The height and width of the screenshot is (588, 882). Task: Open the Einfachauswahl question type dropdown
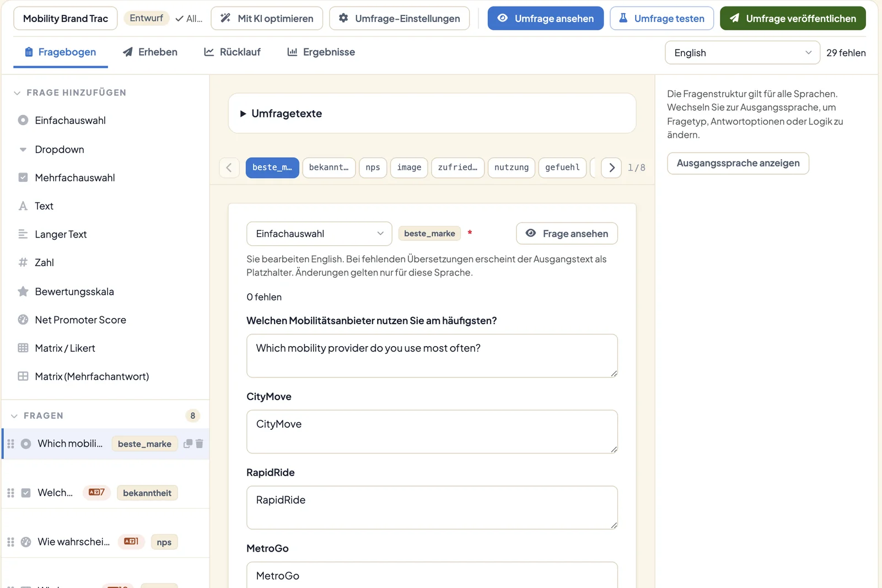(319, 234)
